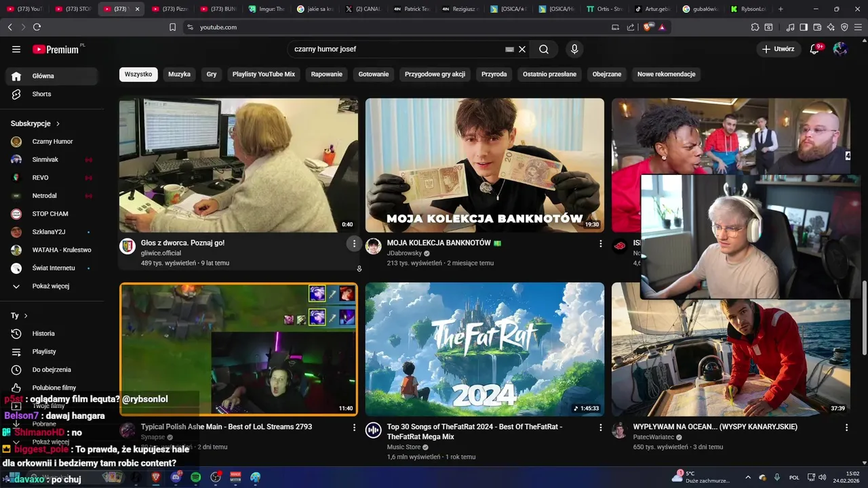Open the account avatar menu
Viewport: 868px width, 488px height.
(840, 49)
